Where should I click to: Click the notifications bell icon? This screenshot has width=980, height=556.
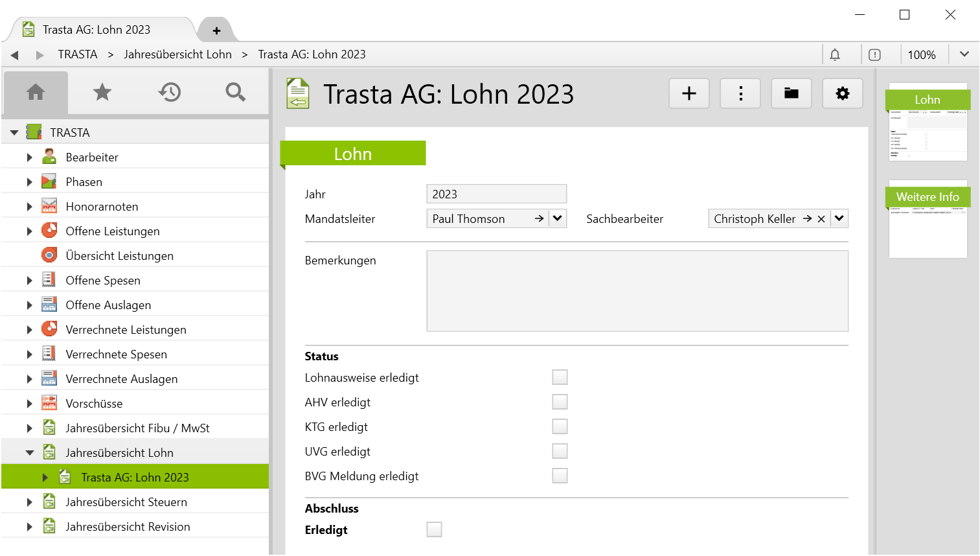[835, 55]
